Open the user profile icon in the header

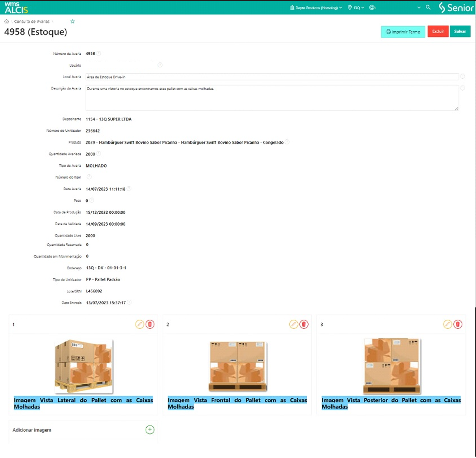point(372,7)
